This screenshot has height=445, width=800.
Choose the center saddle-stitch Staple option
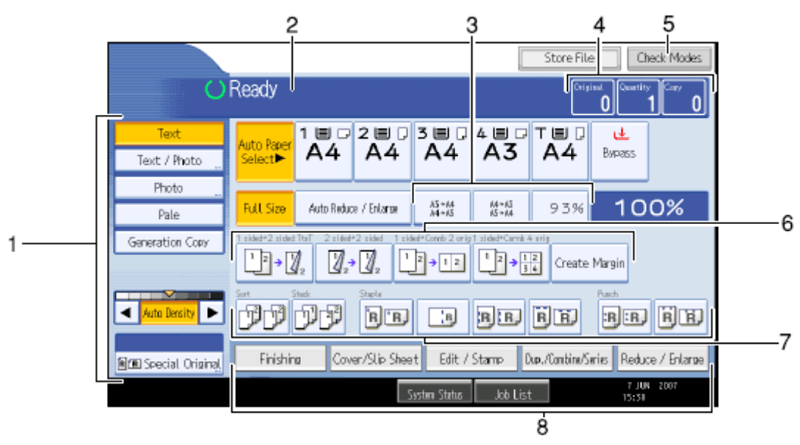pyautogui.click(x=442, y=317)
